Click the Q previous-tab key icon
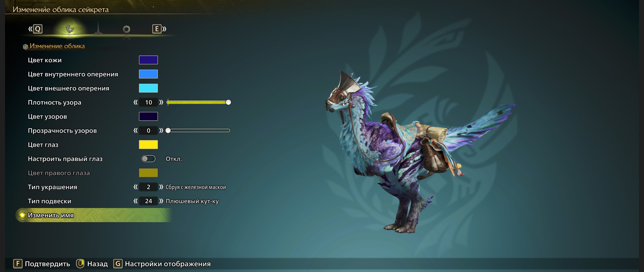 click(x=38, y=29)
